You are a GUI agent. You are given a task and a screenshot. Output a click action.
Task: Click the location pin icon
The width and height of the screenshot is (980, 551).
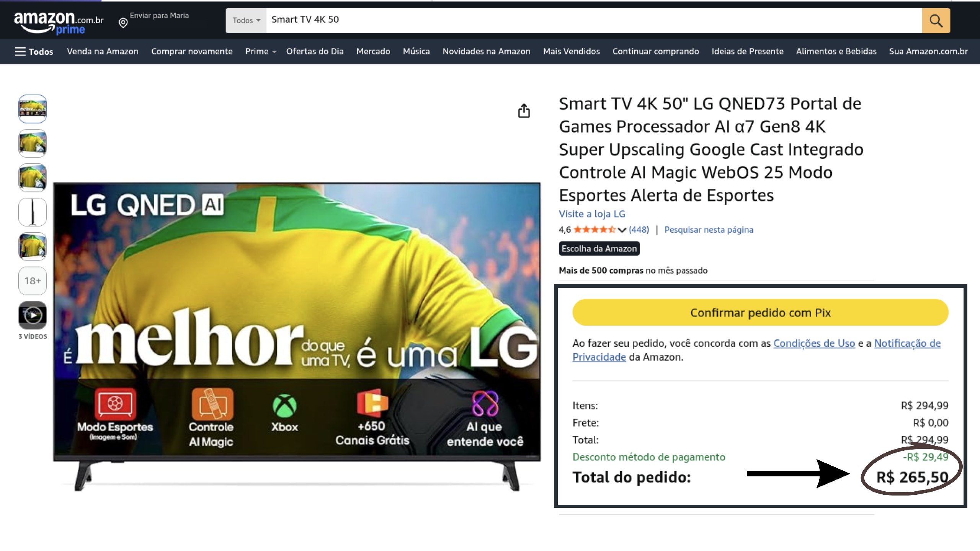pos(123,23)
